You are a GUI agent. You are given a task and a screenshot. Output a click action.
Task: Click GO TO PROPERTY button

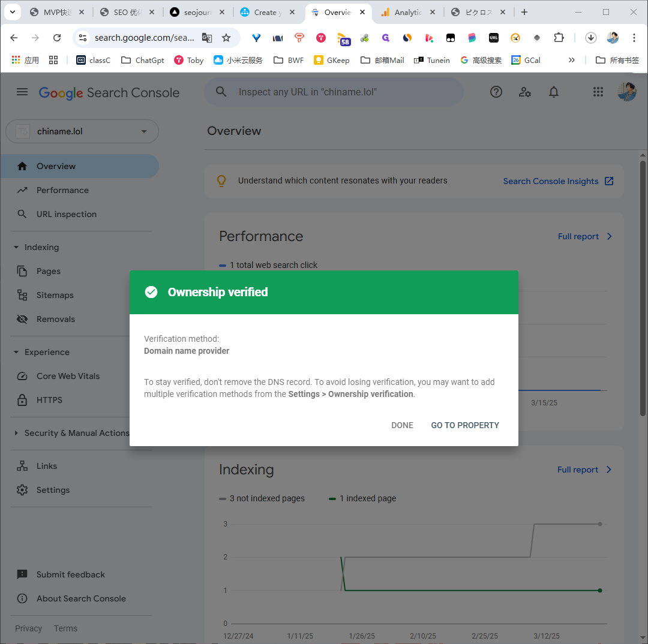[x=465, y=425]
